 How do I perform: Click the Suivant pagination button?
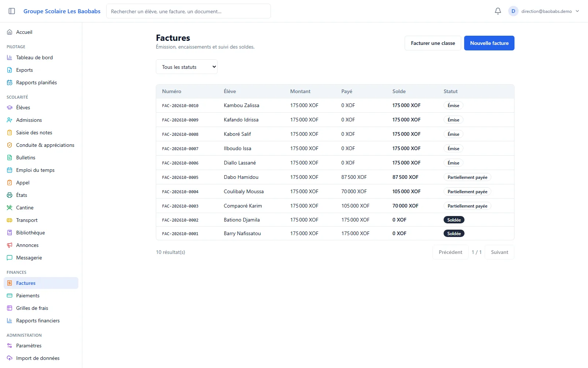tap(499, 252)
